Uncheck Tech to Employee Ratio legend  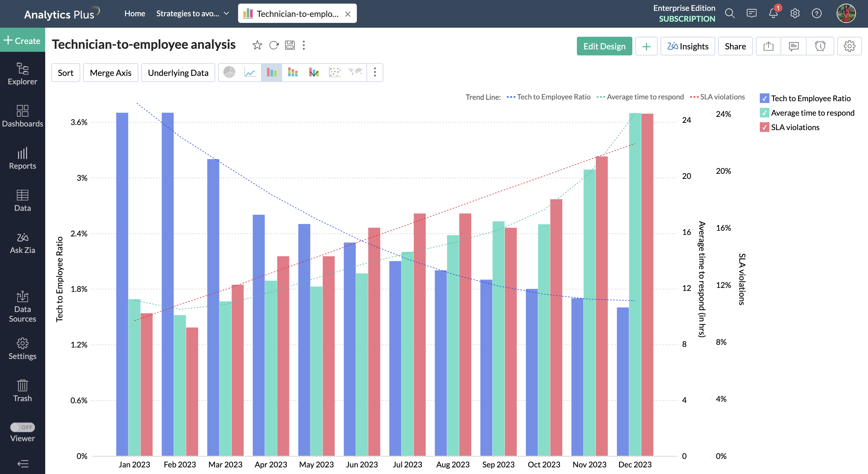(765, 98)
